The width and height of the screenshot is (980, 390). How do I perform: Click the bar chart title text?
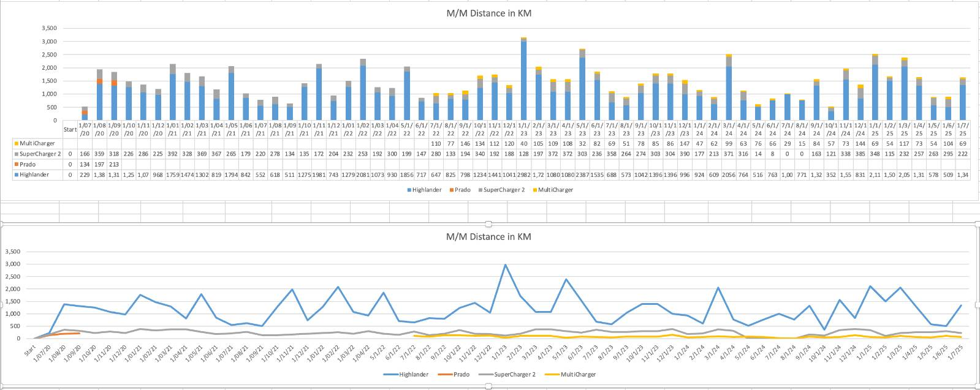pyautogui.click(x=488, y=13)
